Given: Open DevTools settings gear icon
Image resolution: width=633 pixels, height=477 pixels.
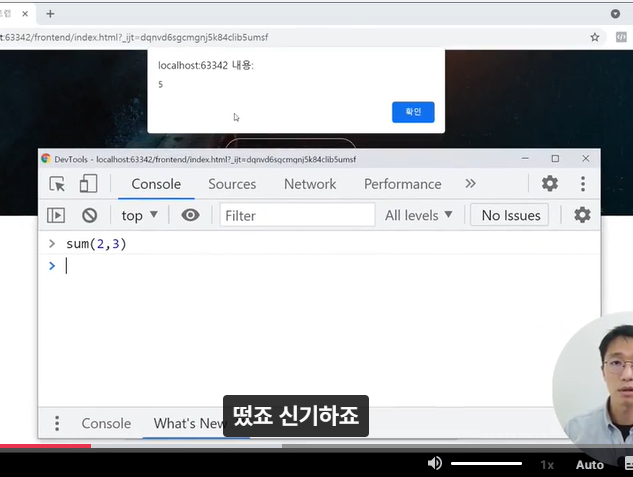Looking at the screenshot, I should 550,184.
